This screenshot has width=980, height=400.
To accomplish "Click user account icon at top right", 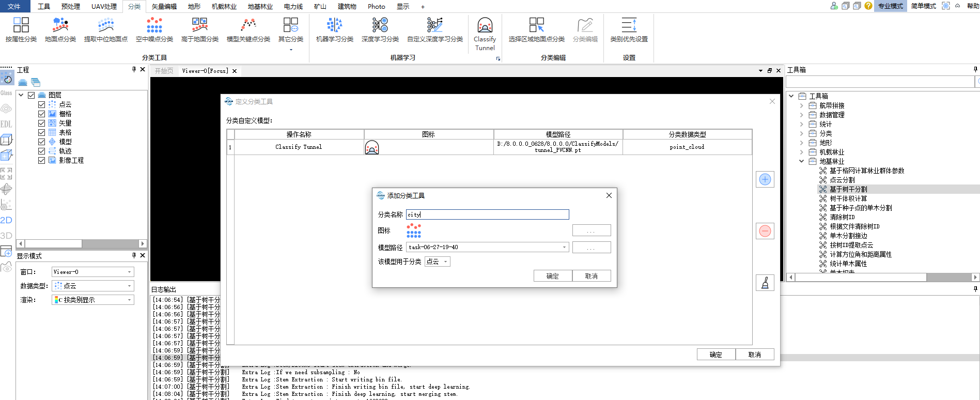I will 834,6.
